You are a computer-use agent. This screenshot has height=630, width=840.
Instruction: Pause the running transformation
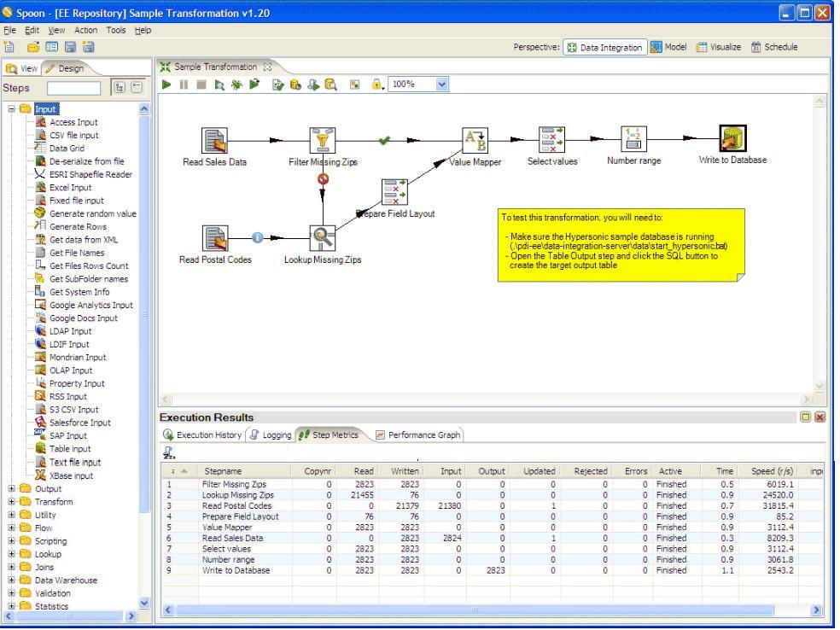click(184, 85)
